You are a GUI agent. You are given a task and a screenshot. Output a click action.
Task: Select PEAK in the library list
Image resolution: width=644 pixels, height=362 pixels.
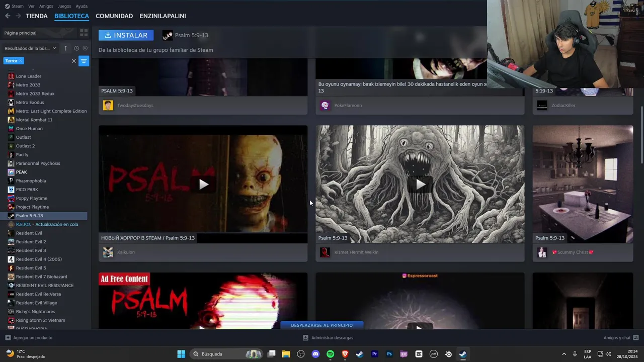[x=22, y=172]
